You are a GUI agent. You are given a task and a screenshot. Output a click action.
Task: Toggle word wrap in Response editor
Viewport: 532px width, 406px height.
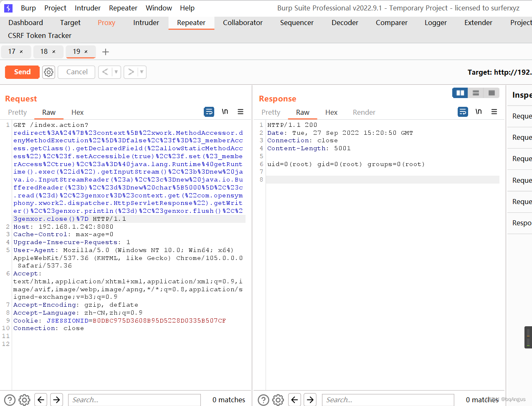coord(463,112)
